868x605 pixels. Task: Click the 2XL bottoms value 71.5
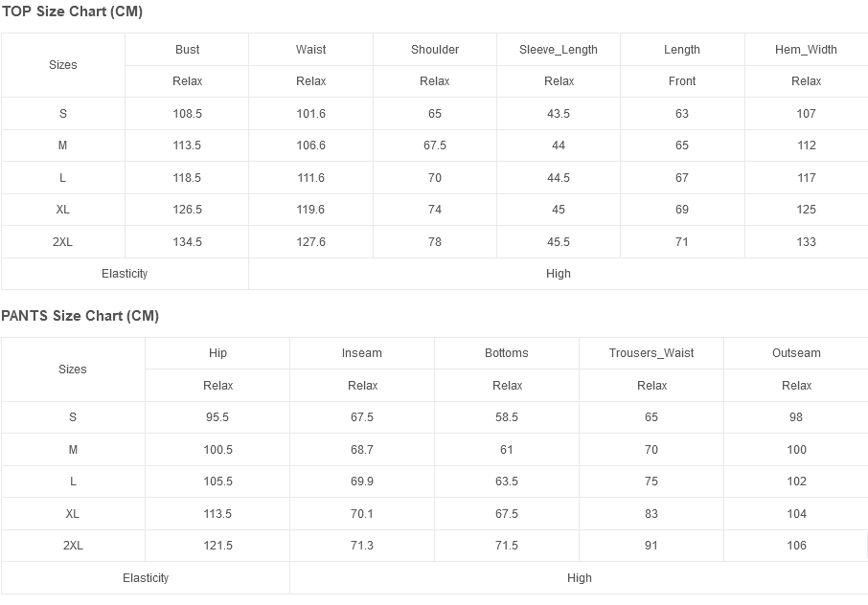(x=507, y=546)
